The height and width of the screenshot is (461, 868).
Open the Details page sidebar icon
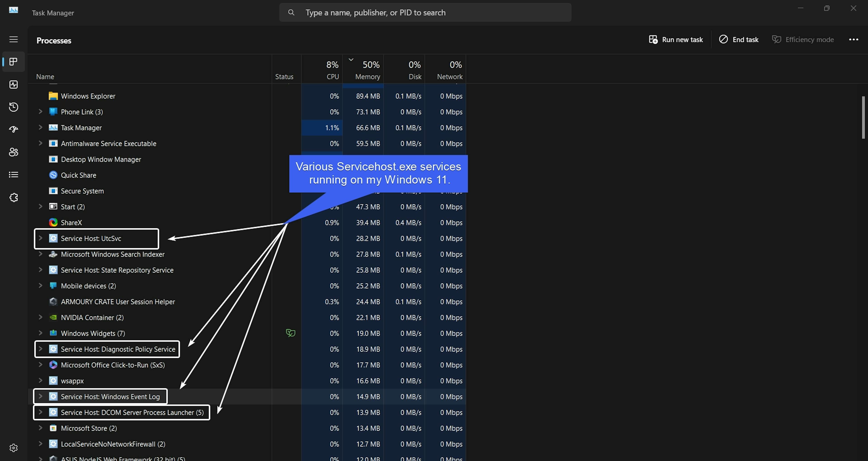14,174
